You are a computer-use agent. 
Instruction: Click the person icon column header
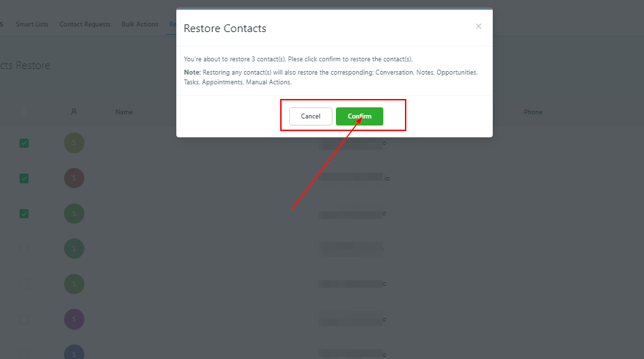(x=74, y=112)
